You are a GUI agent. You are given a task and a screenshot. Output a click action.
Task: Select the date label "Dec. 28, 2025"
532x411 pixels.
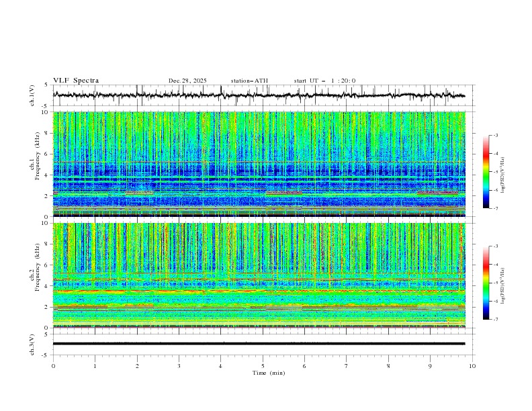point(187,81)
